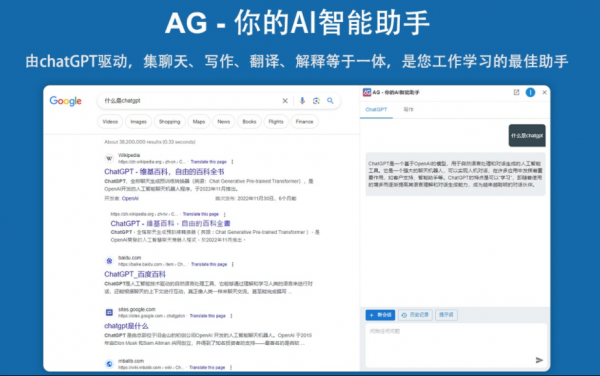Click the mbalib.com site name text
Viewport: 600px width, 376px height.
click(x=131, y=361)
